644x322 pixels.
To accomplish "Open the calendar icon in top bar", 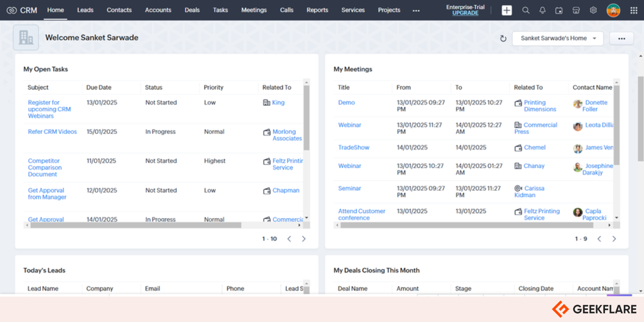I will [x=559, y=10].
